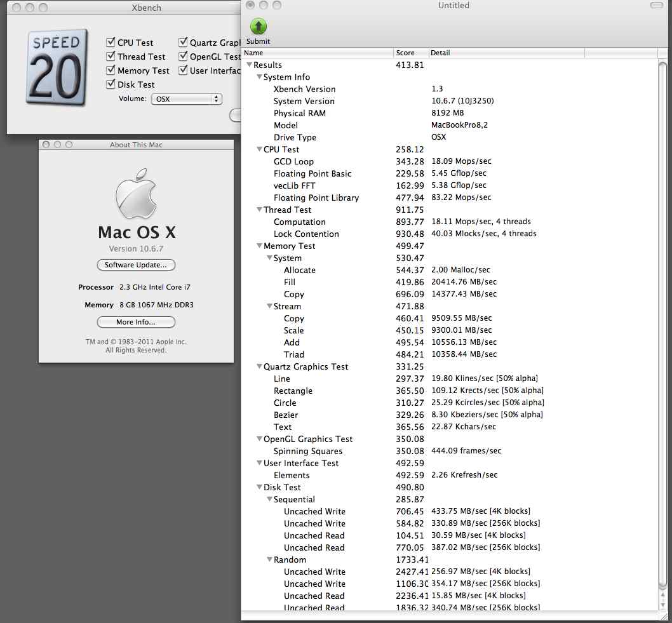The image size is (672, 623).
Task: Click the 444.09 frames/sec detail
Action: pos(466,451)
